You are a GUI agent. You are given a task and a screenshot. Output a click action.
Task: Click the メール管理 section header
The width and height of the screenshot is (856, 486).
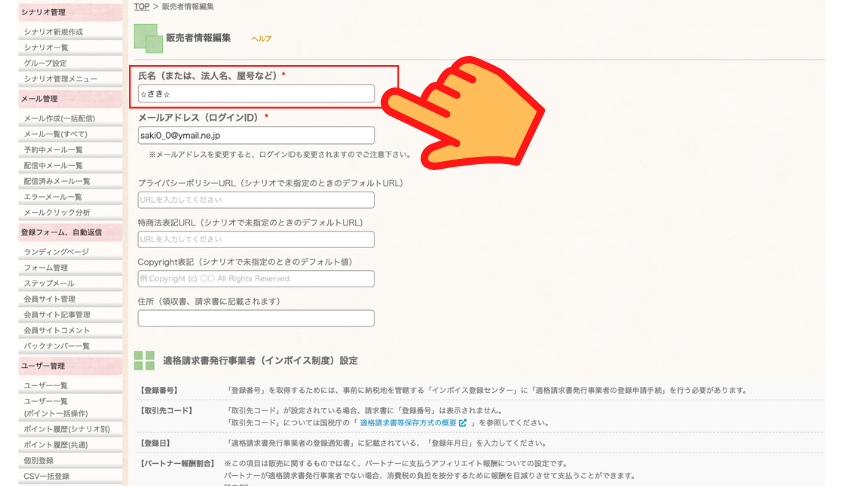click(x=70, y=99)
